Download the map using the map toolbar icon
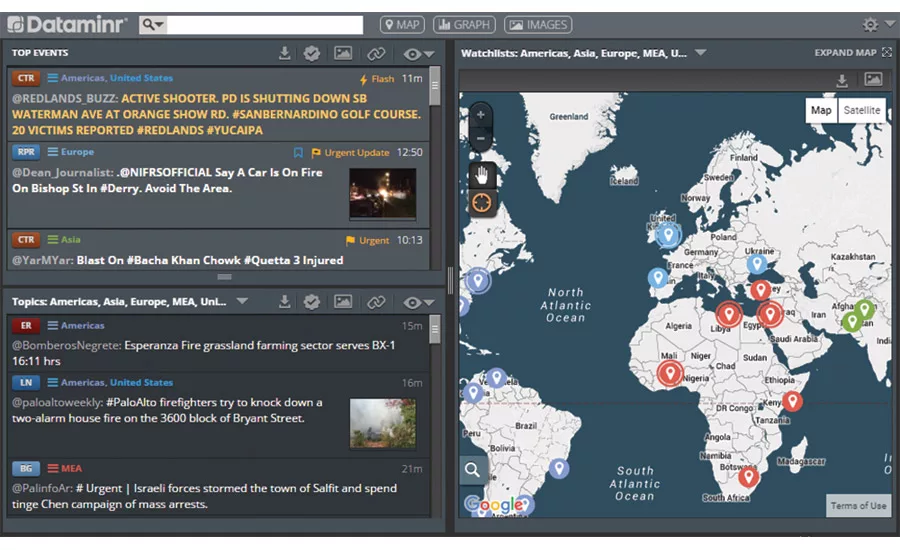The height and width of the screenshot is (550, 900). (x=842, y=80)
